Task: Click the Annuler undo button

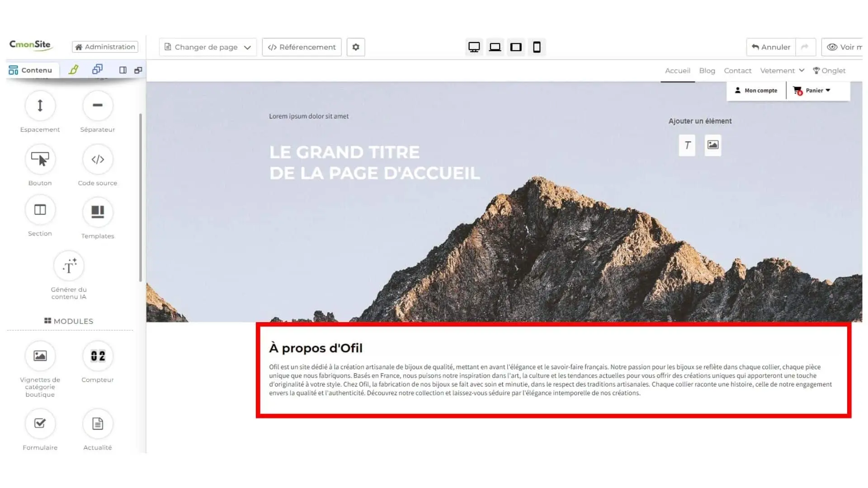Action: point(771,47)
